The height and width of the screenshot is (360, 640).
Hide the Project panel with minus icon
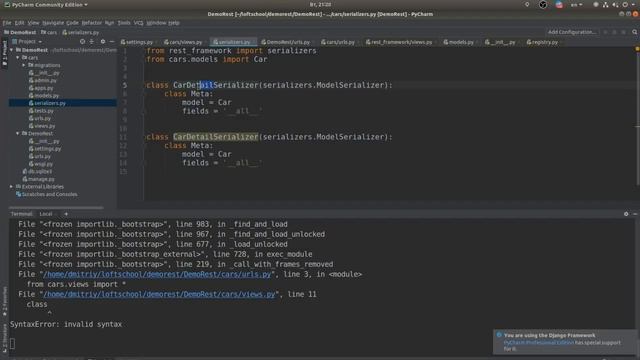112,42
